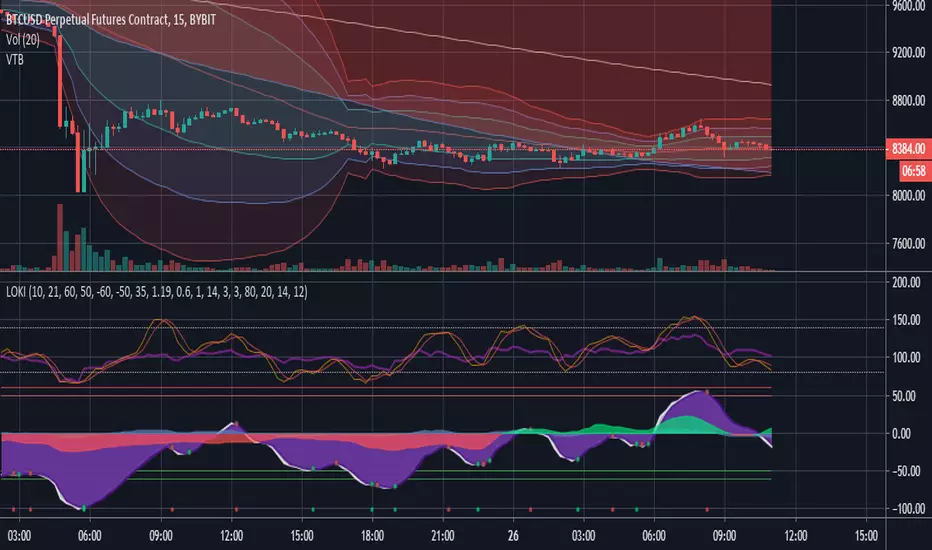The image size is (932, 550).
Task: Click the 8000.00 price axis label
Action: 909,196
